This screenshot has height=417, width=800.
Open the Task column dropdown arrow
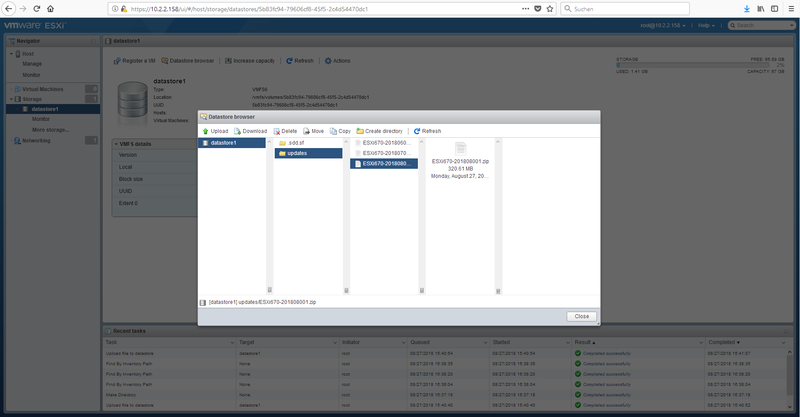232,342
